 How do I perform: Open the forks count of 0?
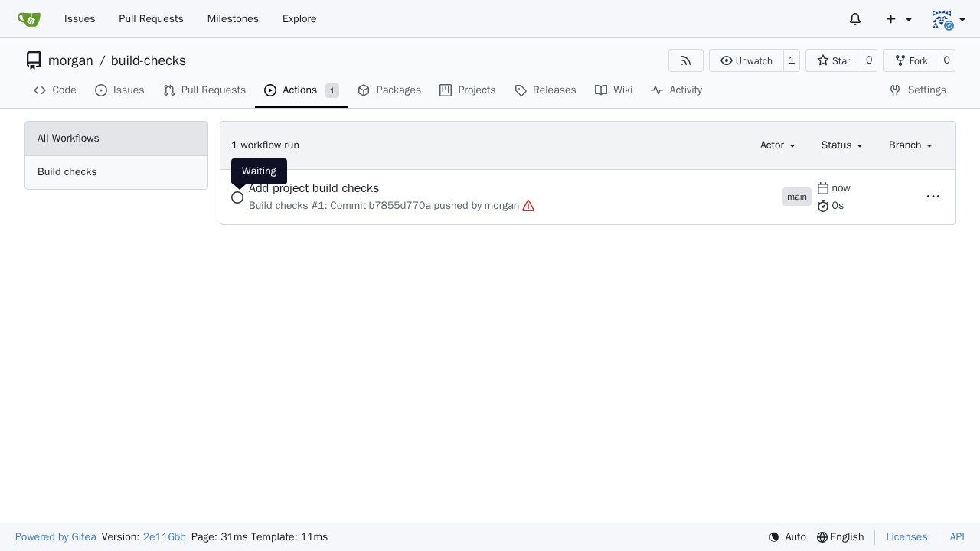[x=947, y=60]
